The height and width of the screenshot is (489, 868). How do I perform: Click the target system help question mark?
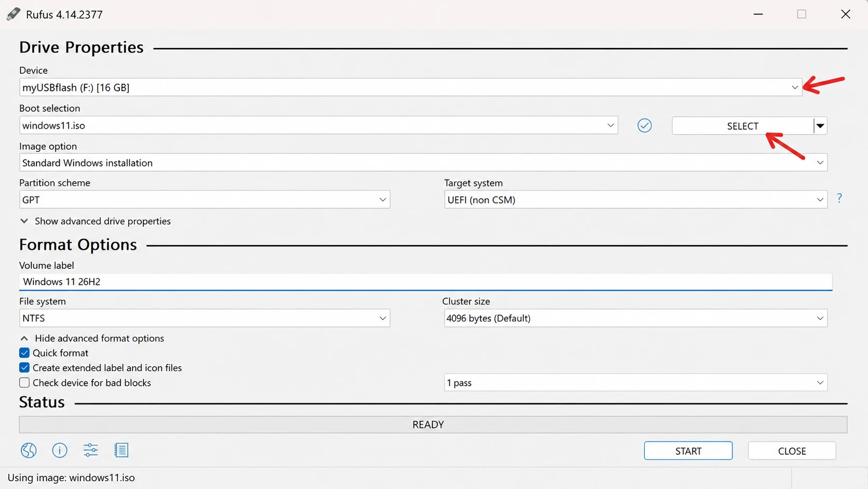[x=839, y=198]
